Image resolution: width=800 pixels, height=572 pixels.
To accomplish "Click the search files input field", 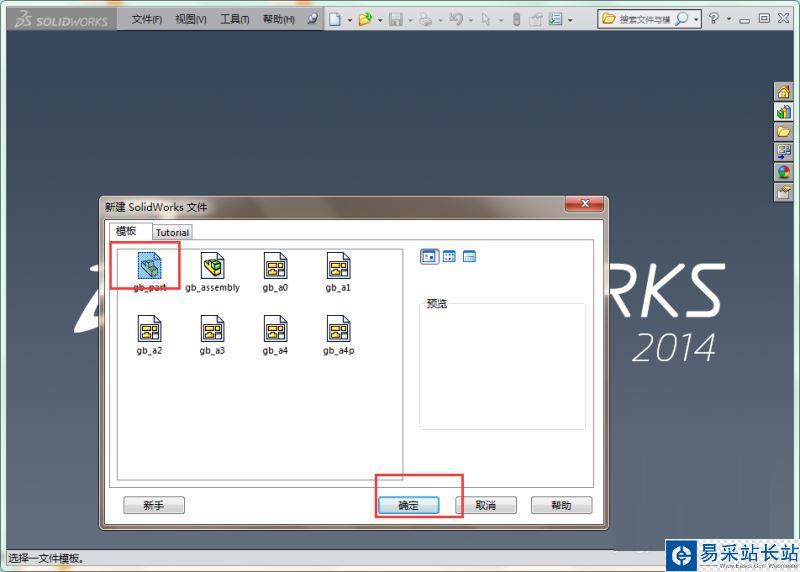I will coord(644,19).
